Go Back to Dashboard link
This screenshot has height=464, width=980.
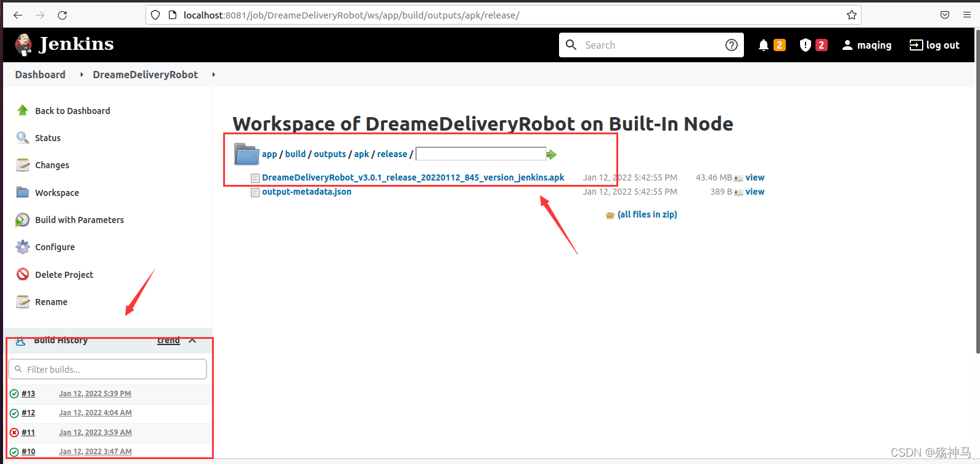click(x=73, y=111)
